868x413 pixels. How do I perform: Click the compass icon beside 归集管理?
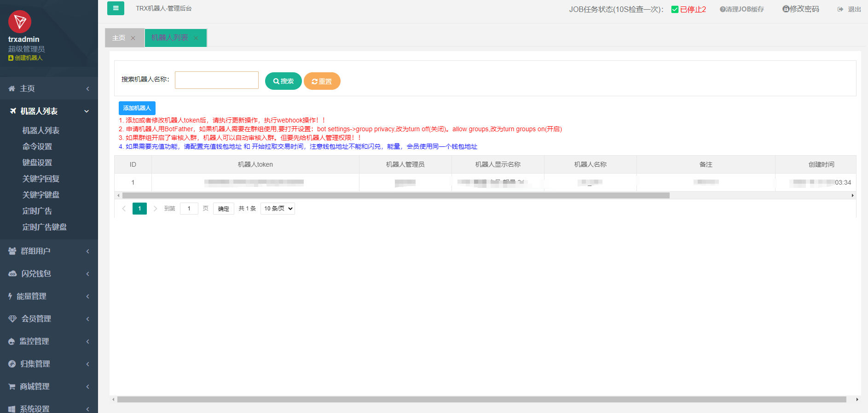[12, 364]
